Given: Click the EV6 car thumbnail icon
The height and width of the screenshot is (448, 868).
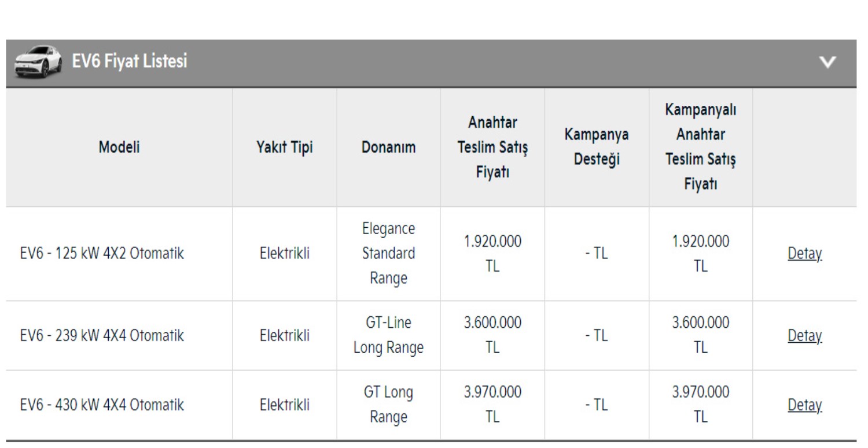Looking at the screenshot, I should [38, 61].
